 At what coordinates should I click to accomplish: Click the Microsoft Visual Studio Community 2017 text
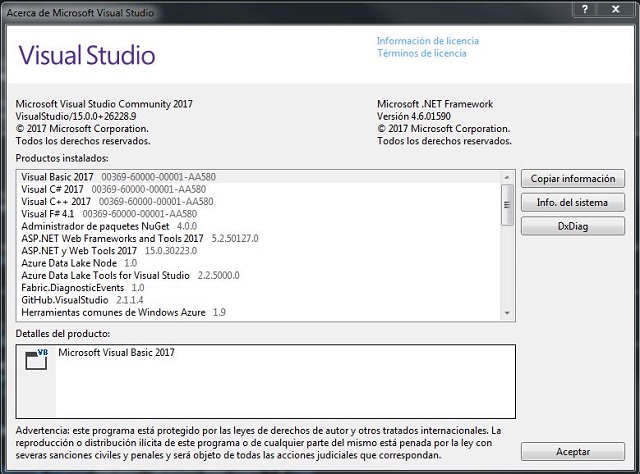click(104, 104)
